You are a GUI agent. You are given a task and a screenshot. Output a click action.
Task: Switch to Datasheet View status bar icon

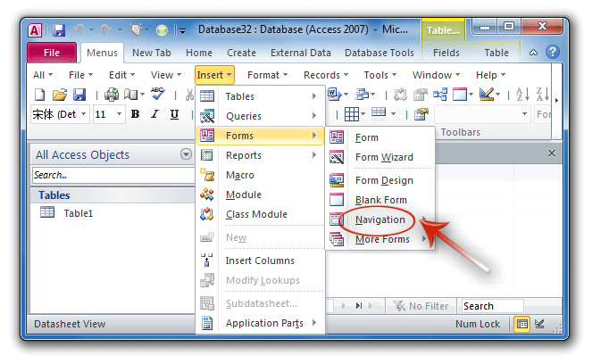click(522, 324)
